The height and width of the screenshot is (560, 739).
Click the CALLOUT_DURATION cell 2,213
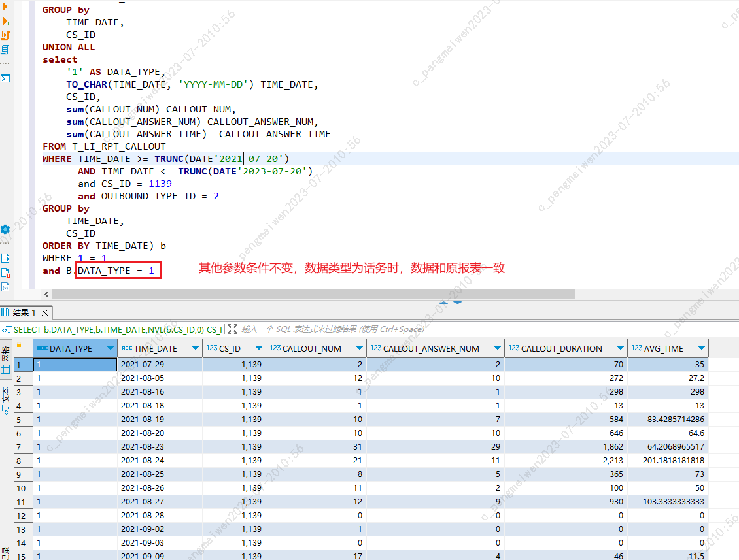pos(566,461)
